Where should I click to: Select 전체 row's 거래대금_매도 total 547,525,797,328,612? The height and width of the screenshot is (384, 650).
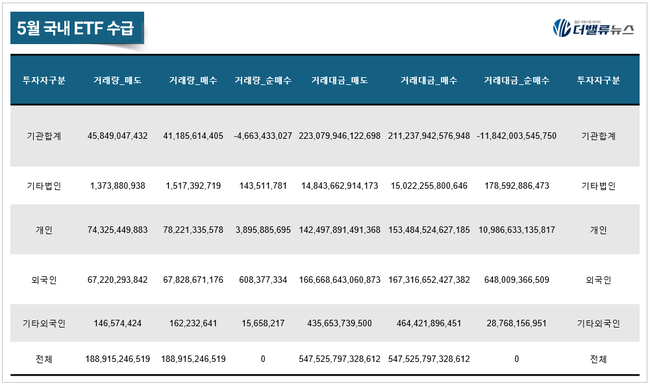point(339,359)
